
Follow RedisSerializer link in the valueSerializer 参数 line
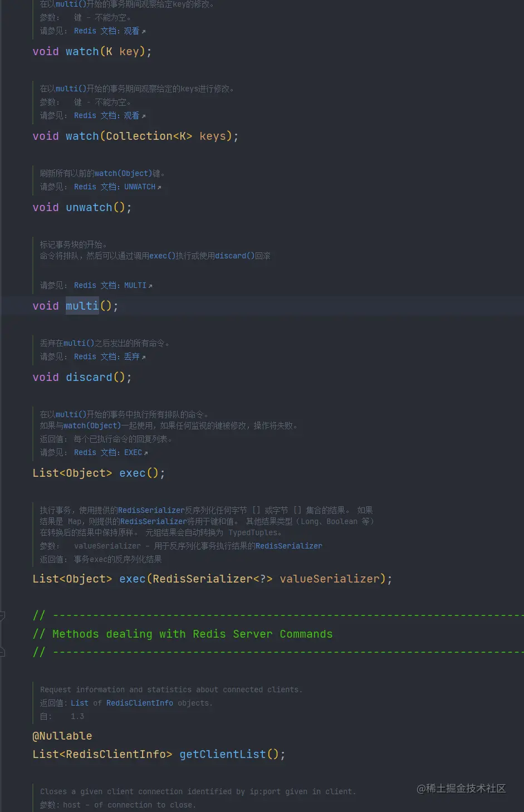point(288,546)
